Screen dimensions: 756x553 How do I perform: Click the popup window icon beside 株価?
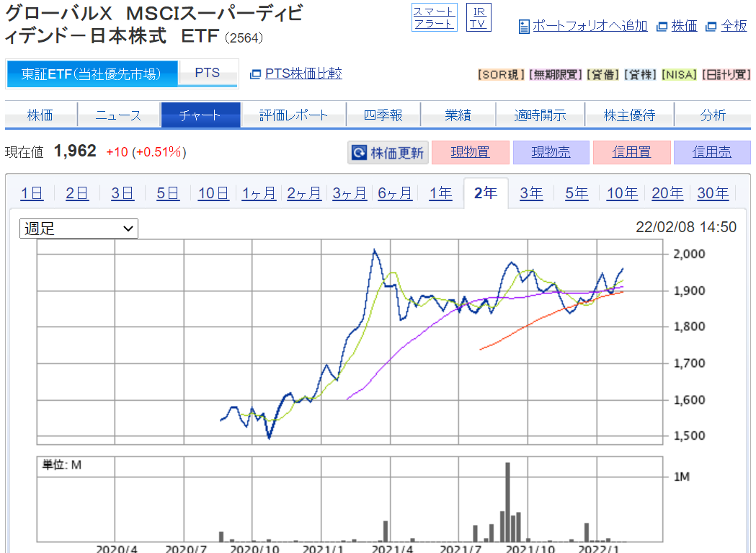pos(662,27)
